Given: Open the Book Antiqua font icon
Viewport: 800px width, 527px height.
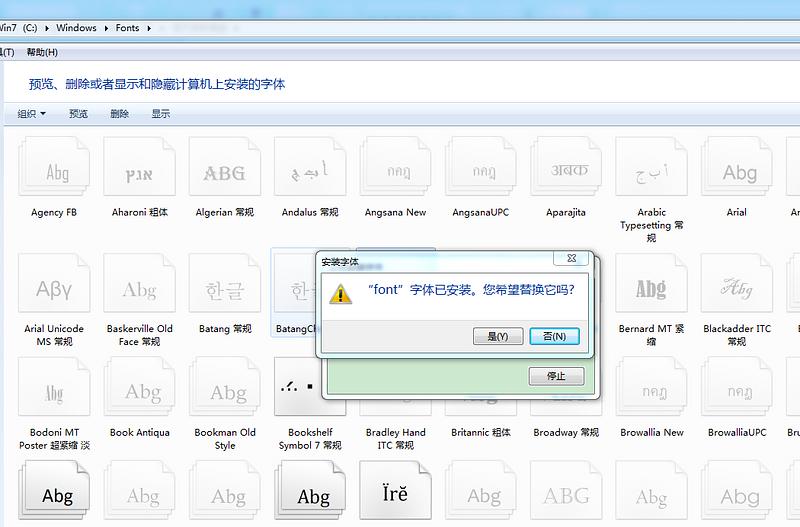Looking at the screenshot, I should [x=139, y=386].
